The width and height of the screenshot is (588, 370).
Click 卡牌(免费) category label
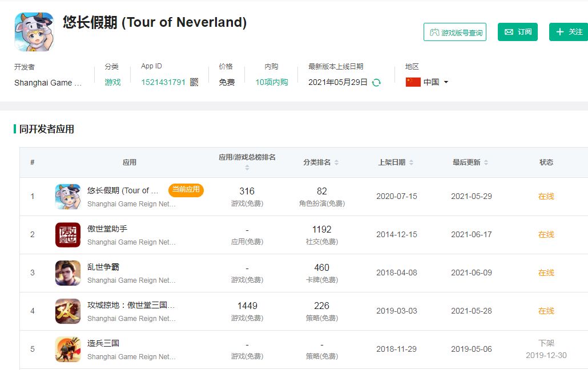point(322,280)
